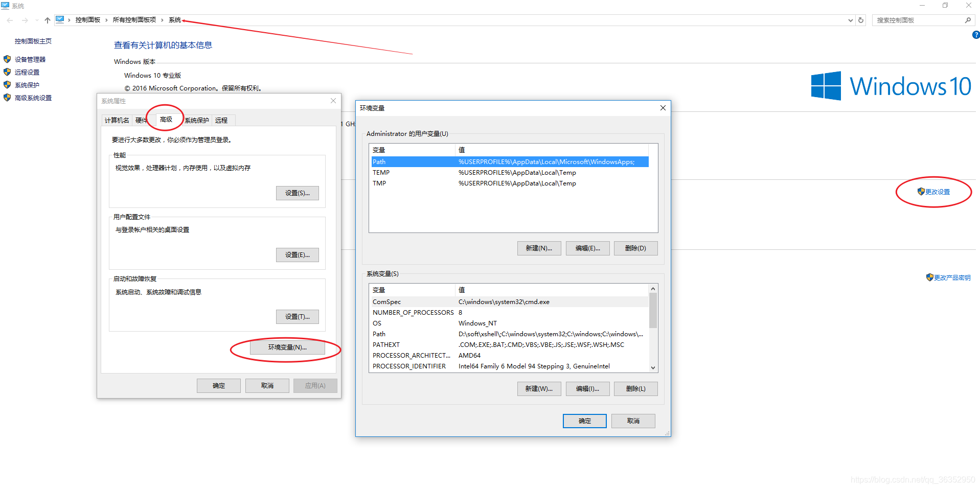Open 系统保护 in sidebar
Screen dimensions: 980x489
pos(27,85)
